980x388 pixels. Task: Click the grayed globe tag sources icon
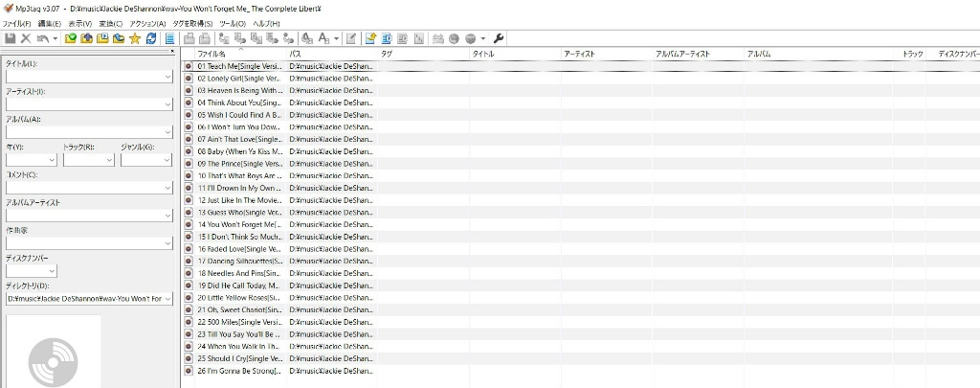click(x=471, y=38)
